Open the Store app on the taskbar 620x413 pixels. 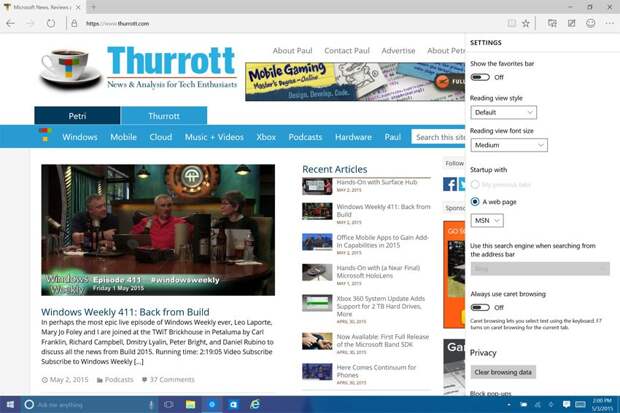click(233, 404)
